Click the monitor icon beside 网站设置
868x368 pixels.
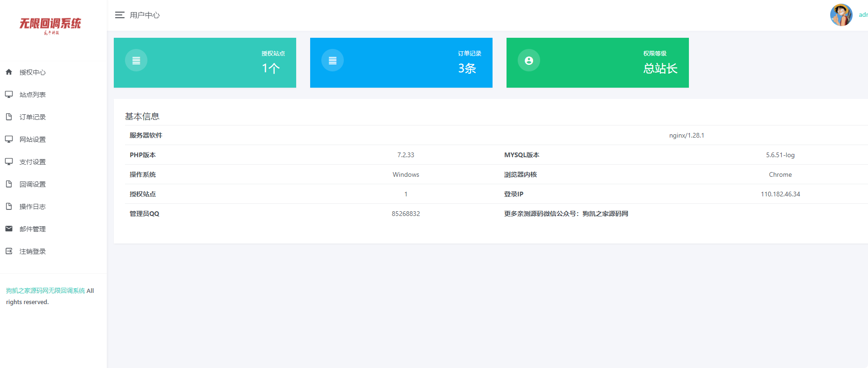[x=9, y=139]
